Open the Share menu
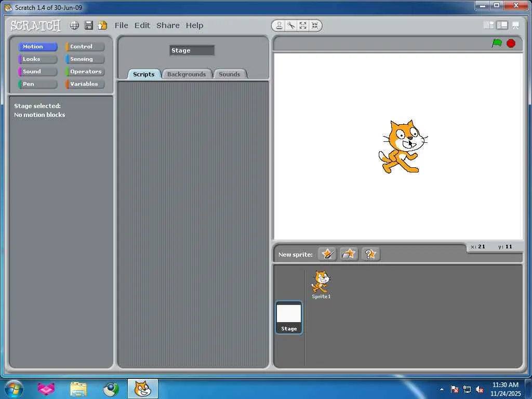This screenshot has height=399, width=532. click(168, 25)
